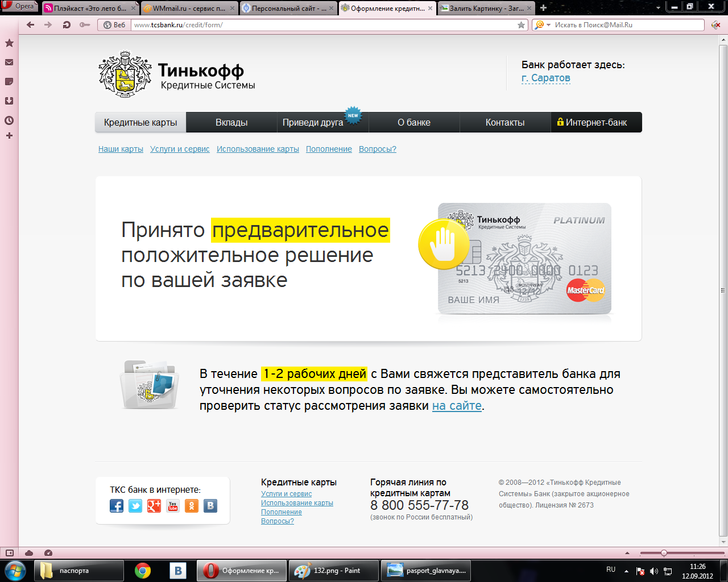
Task: Click footer Услуги и сервис link
Action: click(x=286, y=494)
